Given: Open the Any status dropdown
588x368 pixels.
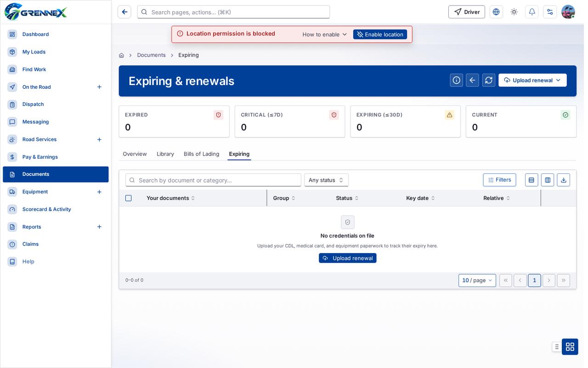Looking at the screenshot, I should [326, 180].
